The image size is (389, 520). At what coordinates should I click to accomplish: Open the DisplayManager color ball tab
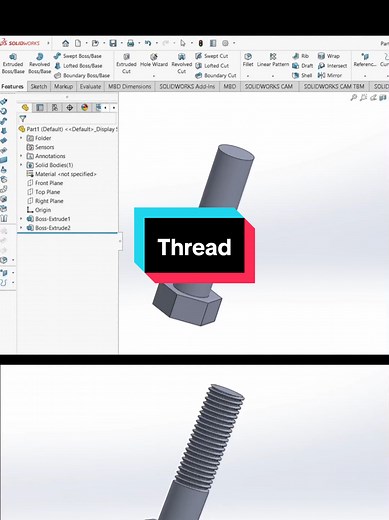point(84,107)
